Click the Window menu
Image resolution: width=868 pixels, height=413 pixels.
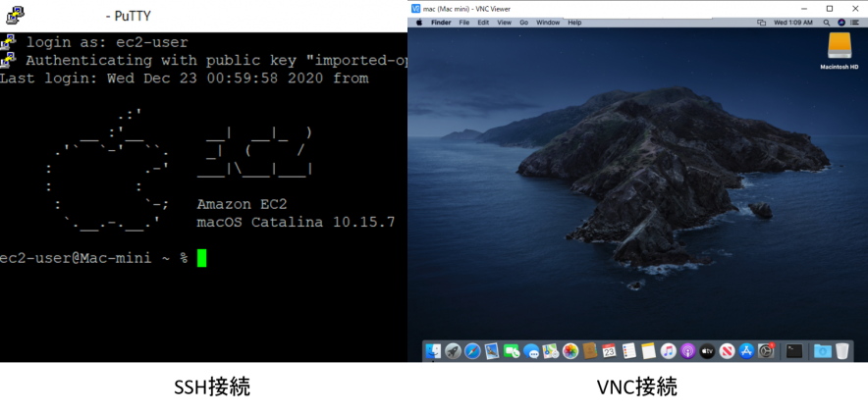point(548,22)
